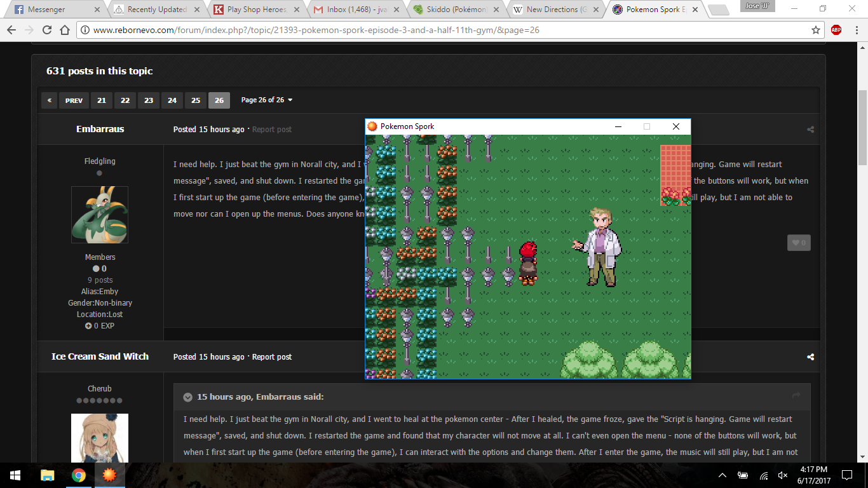Screen dimensions: 868x488
Task: Switch to the Skiddo (Pokémon) tab
Action: click(456, 10)
